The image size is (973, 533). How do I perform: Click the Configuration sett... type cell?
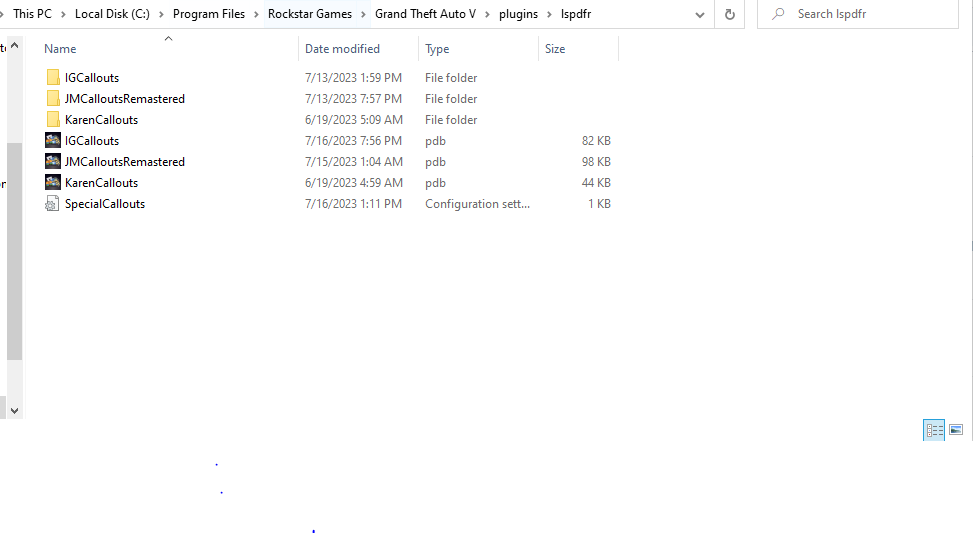point(477,204)
